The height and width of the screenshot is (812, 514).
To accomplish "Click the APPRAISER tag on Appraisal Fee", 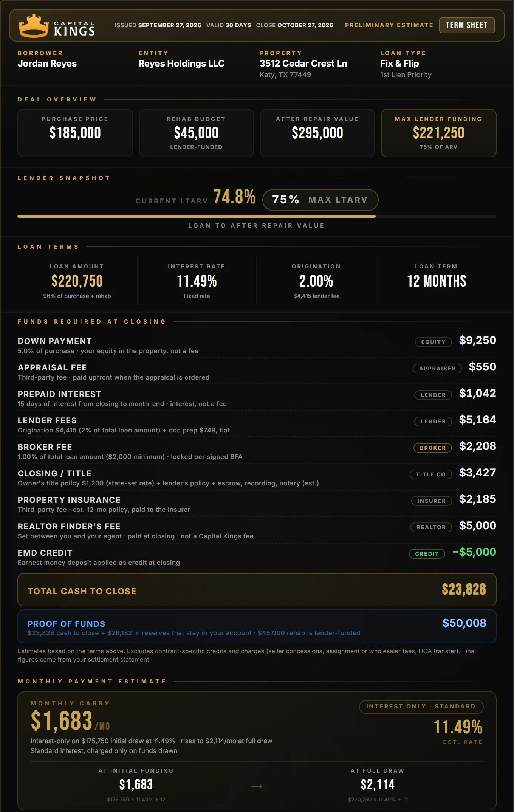I will (x=437, y=369).
